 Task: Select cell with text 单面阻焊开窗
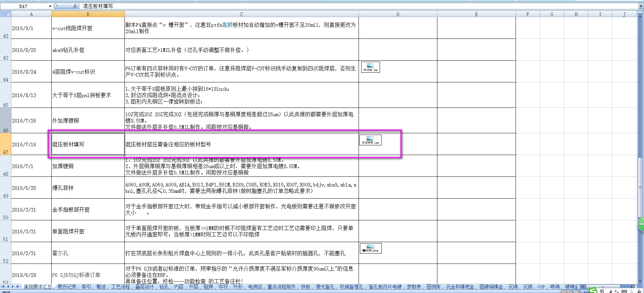click(88, 231)
